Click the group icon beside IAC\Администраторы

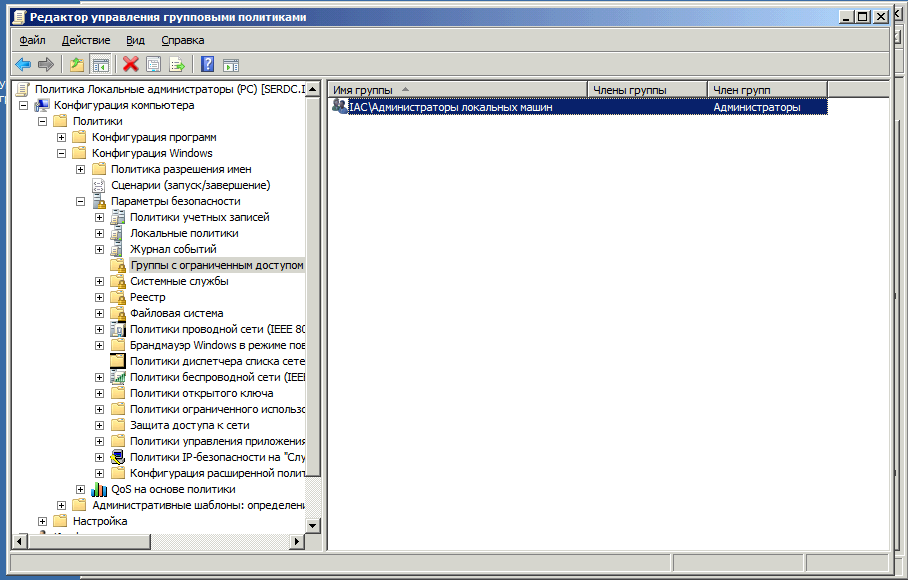(339, 107)
